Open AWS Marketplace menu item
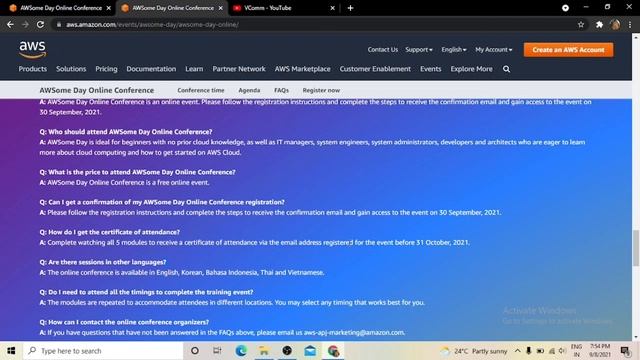This screenshot has width=640, height=360. (302, 69)
